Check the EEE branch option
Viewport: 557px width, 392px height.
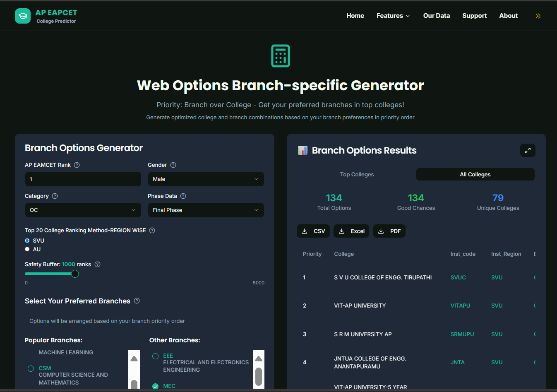tap(156, 356)
